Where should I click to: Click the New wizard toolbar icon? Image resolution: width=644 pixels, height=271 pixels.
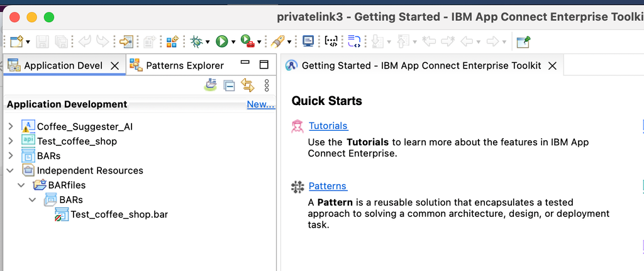click(x=16, y=41)
